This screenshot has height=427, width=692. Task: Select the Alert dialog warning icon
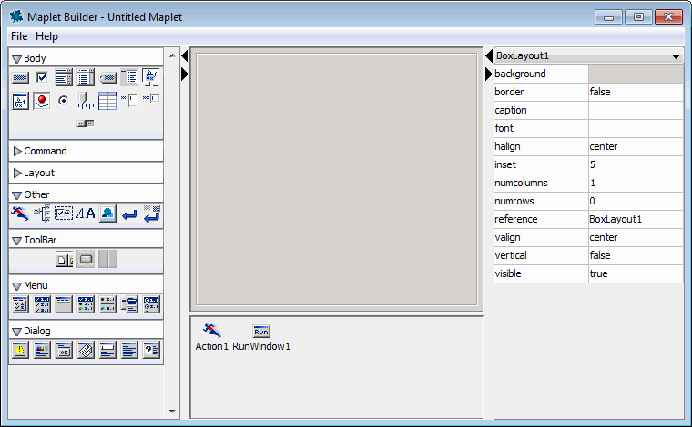tap(20, 349)
